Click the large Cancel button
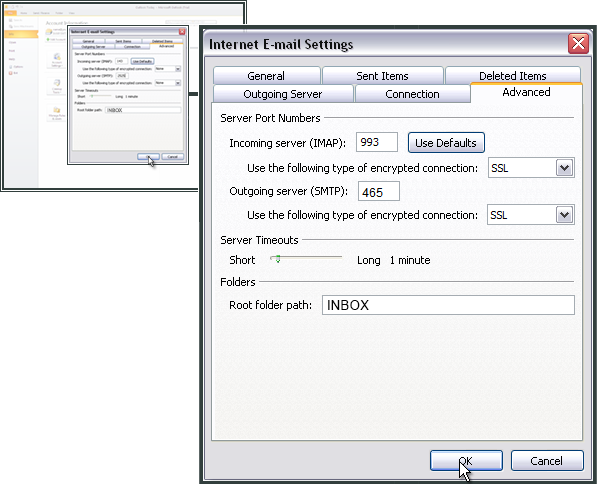This screenshot has width=608, height=496. tap(547, 461)
